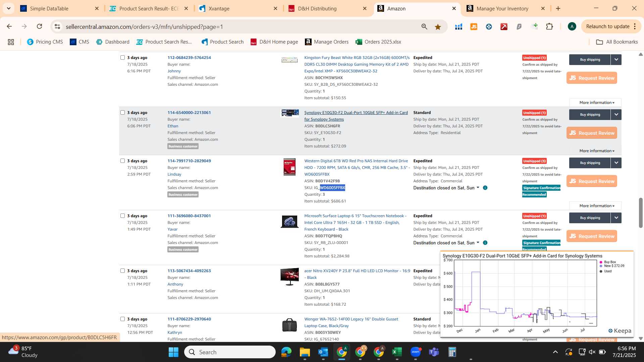Expand Destination closed dropdown for Yavar's order

point(478,242)
